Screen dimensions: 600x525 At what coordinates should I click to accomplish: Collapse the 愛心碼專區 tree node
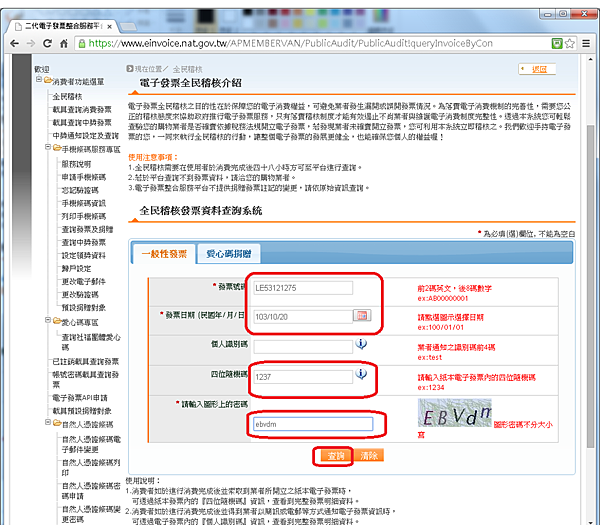tap(48, 320)
